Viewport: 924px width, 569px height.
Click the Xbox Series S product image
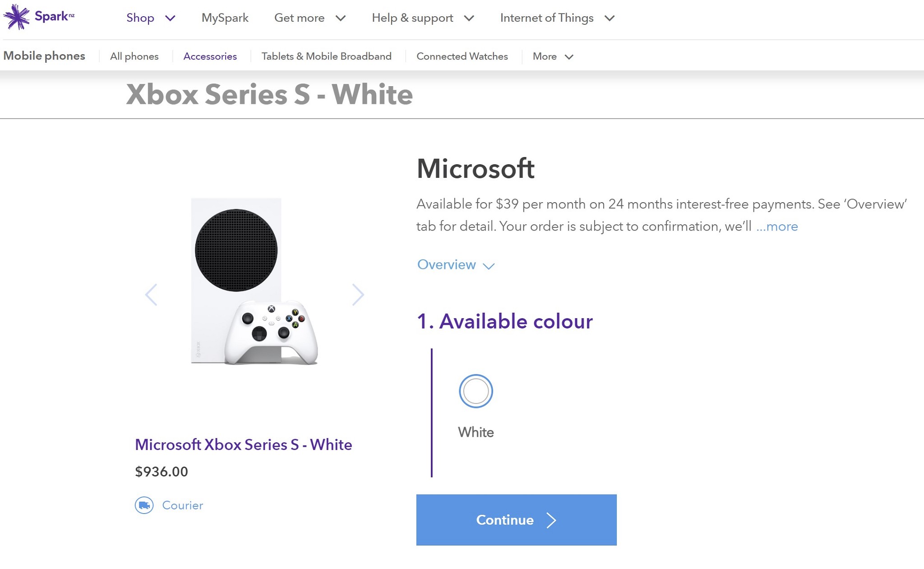coord(254,281)
